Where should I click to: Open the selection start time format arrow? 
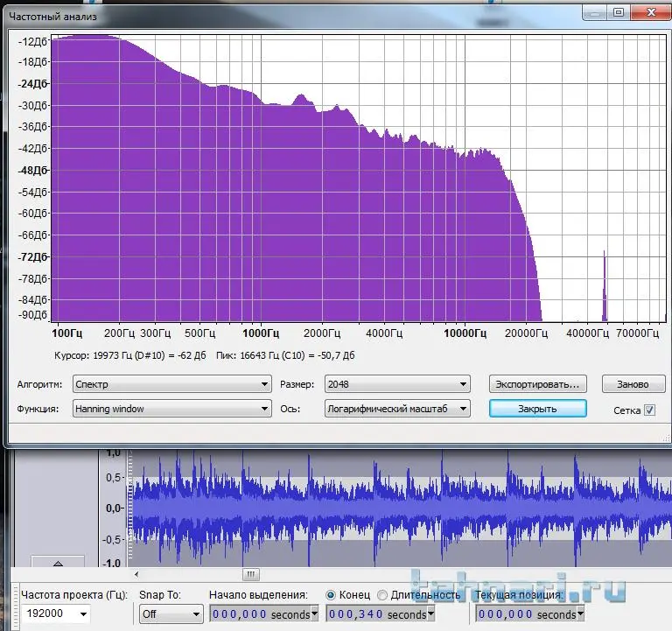click(315, 615)
